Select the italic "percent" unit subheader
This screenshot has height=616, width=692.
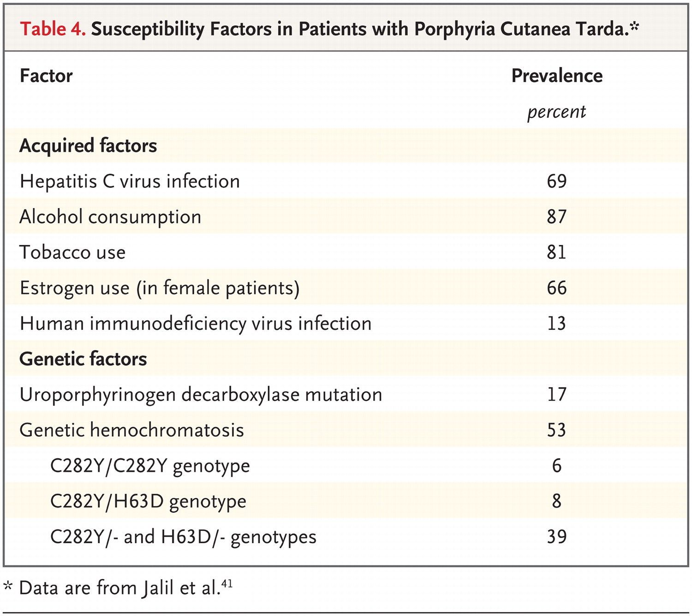(556, 112)
